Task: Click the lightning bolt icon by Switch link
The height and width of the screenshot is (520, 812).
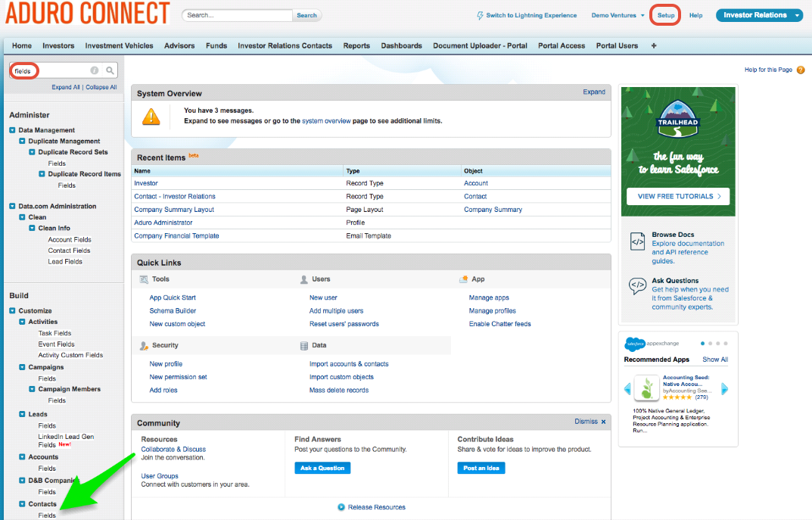Action: (x=480, y=16)
